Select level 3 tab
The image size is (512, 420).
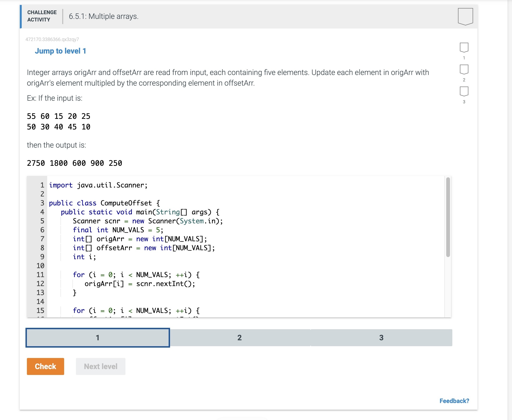pos(381,337)
